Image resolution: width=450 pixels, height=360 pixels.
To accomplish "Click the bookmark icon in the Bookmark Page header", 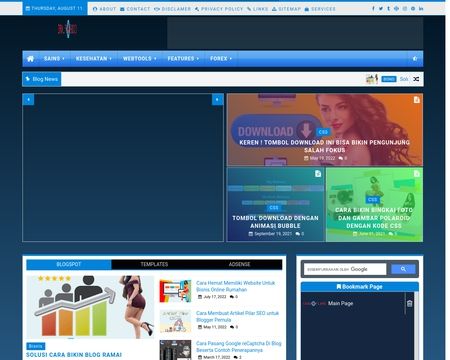I will point(339,287).
